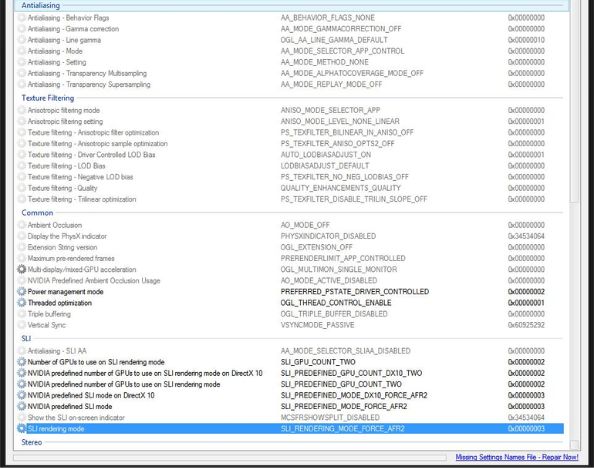594x468 pixels.
Task: Click gear icon beside Antialiasing - Line gamma
Action: pyautogui.click(x=22, y=40)
